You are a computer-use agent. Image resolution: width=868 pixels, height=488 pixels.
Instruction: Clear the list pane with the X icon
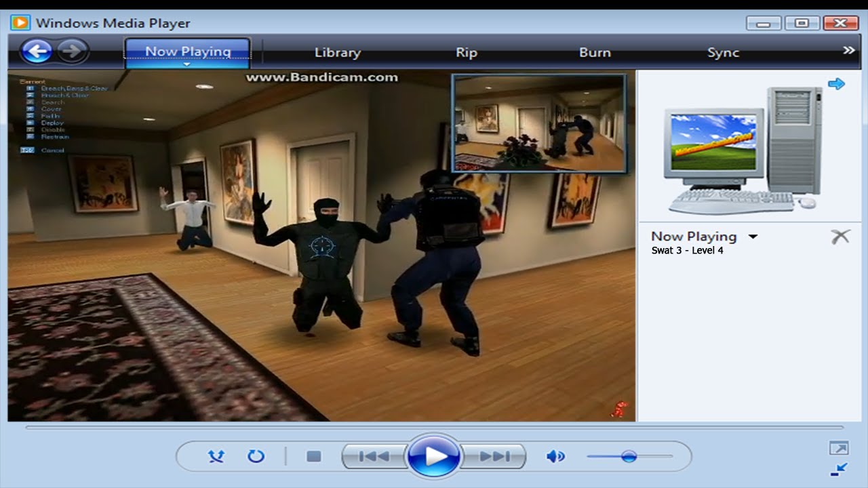[840, 237]
